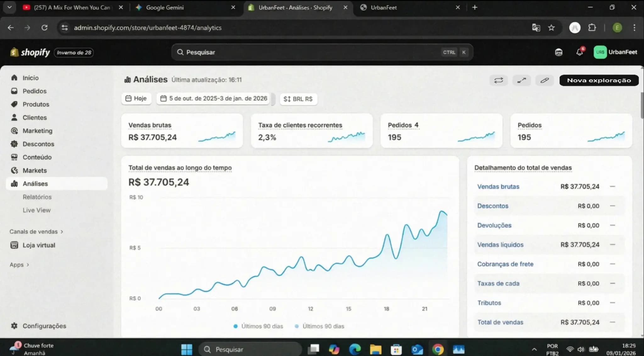
Task: Click the Análises chart icon in sidebar
Action: pos(14,184)
